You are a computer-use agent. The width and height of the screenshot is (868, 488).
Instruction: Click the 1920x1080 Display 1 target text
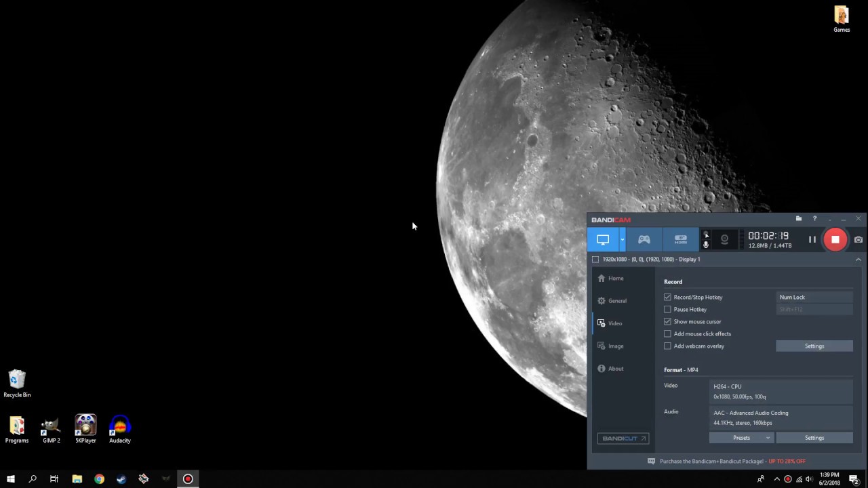[651, 260]
